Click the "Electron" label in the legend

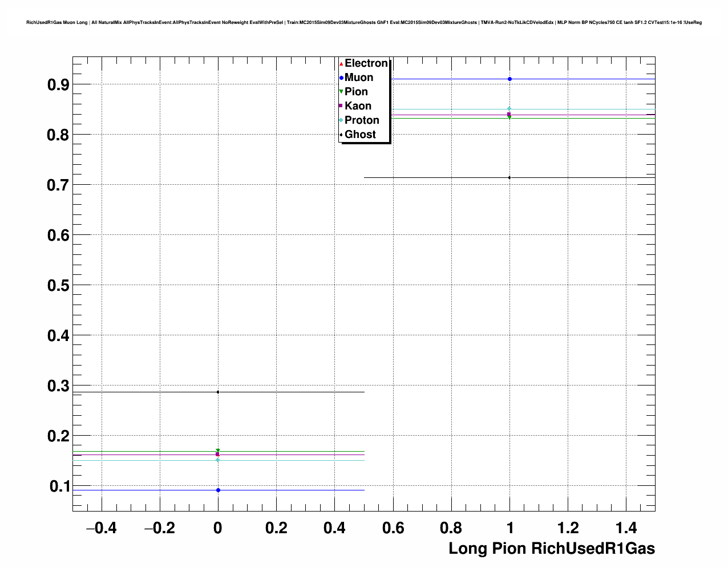(366, 63)
